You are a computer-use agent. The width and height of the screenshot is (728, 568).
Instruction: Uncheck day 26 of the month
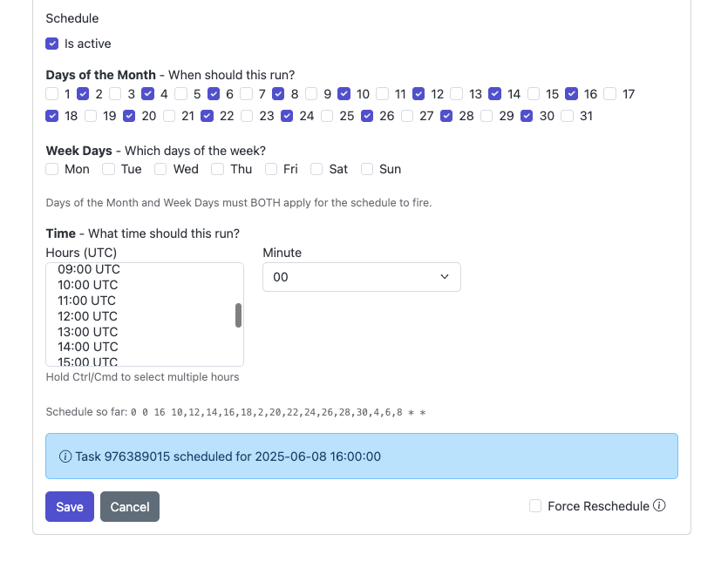[x=367, y=116]
